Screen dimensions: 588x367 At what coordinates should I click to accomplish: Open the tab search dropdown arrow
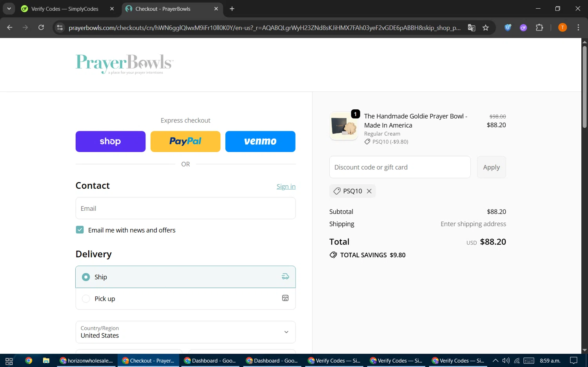click(9, 9)
